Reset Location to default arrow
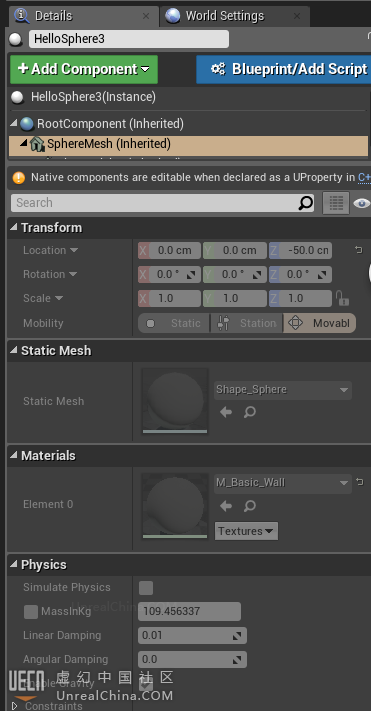This screenshot has width=371, height=711. coord(359,250)
